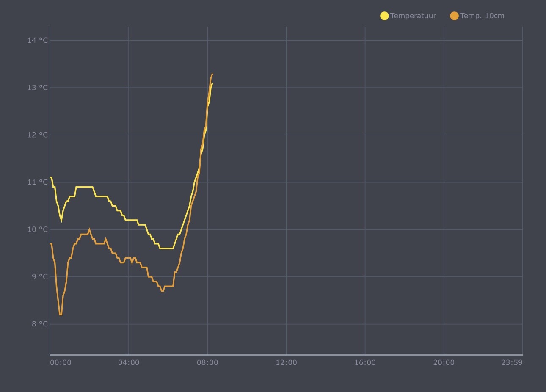This screenshot has height=392, width=546.
Task: Click the 20:00 time axis label
Action: coord(444,363)
